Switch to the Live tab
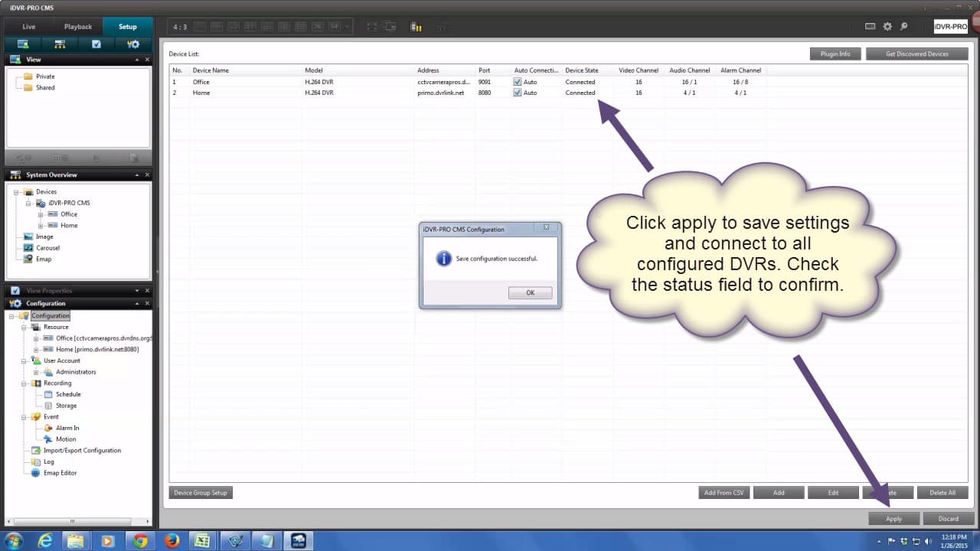The height and width of the screenshot is (551, 980). pyautogui.click(x=28, y=27)
